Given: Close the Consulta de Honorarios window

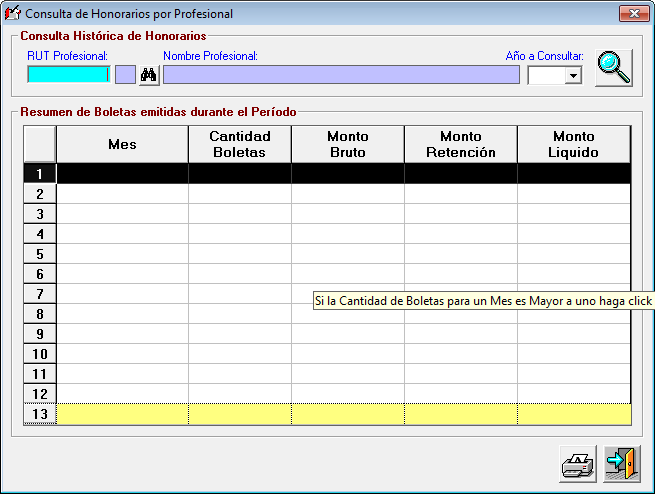Looking at the screenshot, I should (634, 13).
